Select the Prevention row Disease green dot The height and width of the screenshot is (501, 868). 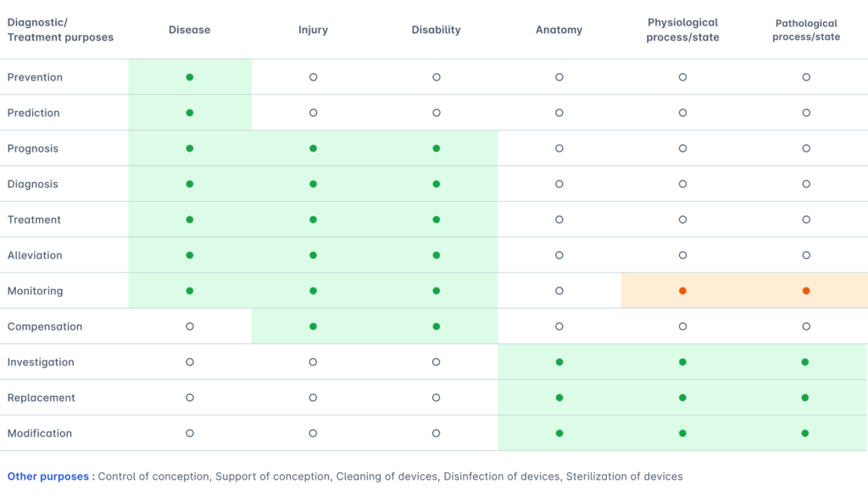[x=190, y=77]
